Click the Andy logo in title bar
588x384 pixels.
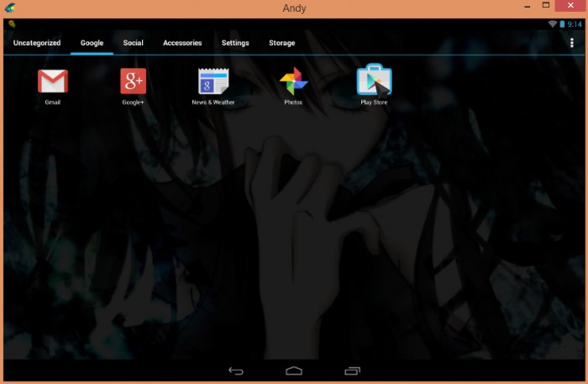click(10, 8)
